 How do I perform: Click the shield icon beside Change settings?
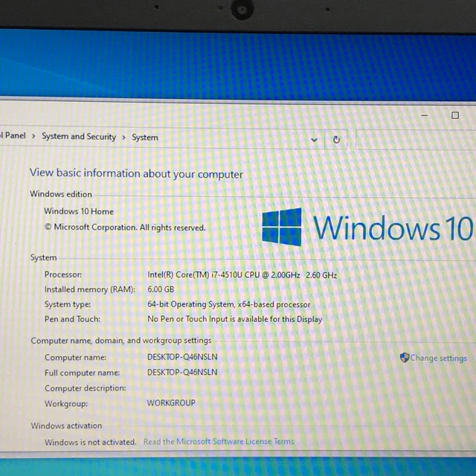click(x=405, y=358)
